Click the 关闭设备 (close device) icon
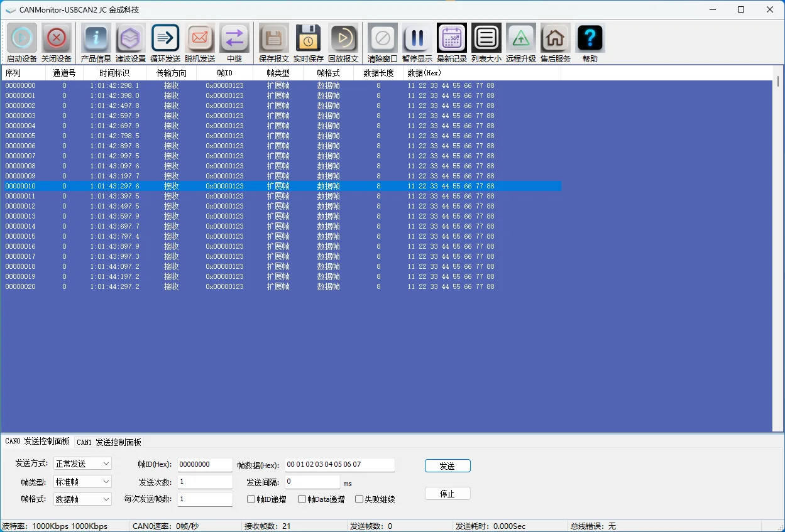 pos(56,38)
